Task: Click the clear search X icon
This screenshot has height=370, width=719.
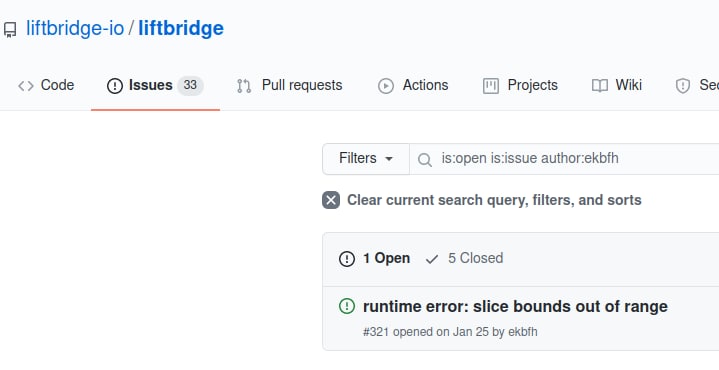Action: pyautogui.click(x=331, y=200)
